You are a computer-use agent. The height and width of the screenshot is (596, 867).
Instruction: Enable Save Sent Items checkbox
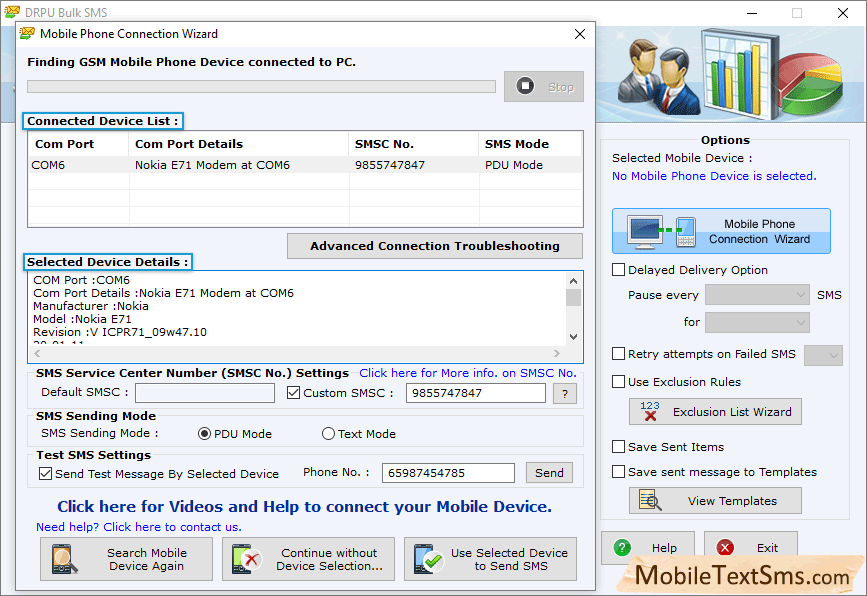pyautogui.click(x=618, y=447)
